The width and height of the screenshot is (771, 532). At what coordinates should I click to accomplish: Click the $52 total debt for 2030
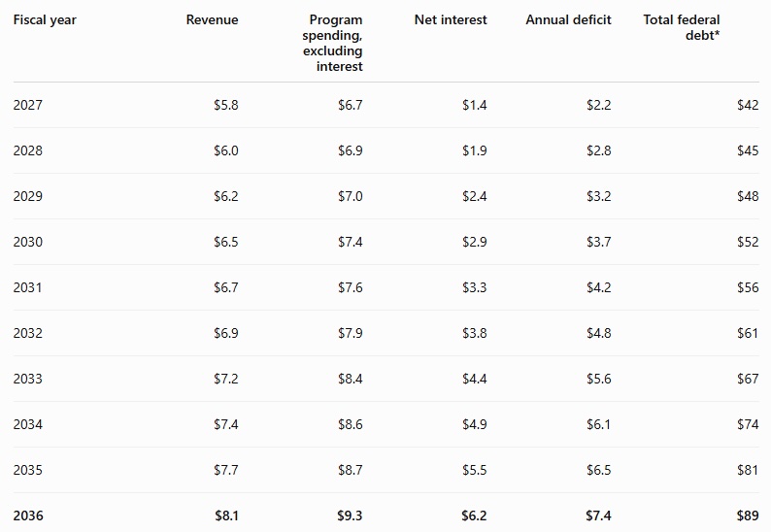[x=748, y=242]
